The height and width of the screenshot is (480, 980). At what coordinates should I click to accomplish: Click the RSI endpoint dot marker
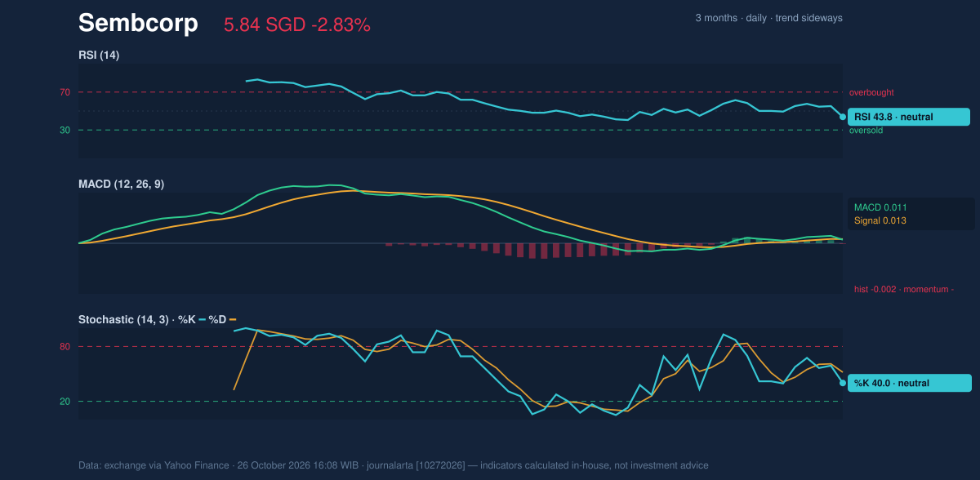click(x=843, y=117)
